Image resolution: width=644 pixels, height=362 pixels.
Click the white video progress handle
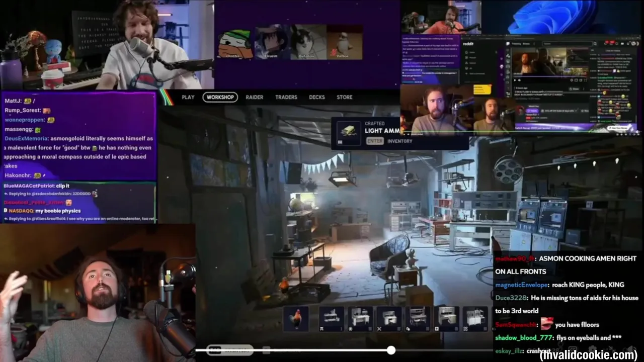click(391, 350)
